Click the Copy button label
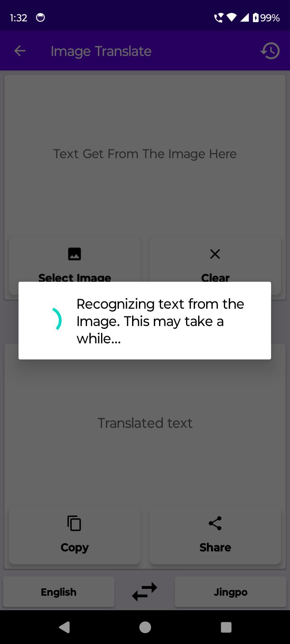This screenshot has height=644, width=290. pos(75,547)
